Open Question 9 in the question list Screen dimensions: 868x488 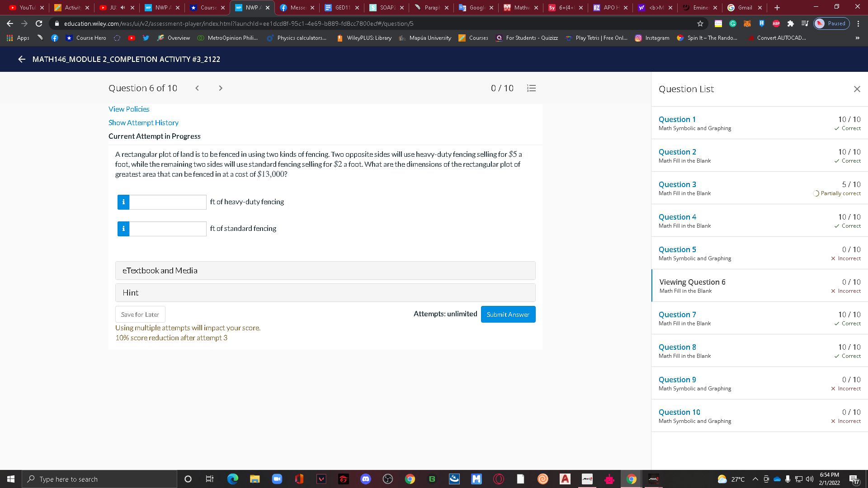[x=677, y=380]
